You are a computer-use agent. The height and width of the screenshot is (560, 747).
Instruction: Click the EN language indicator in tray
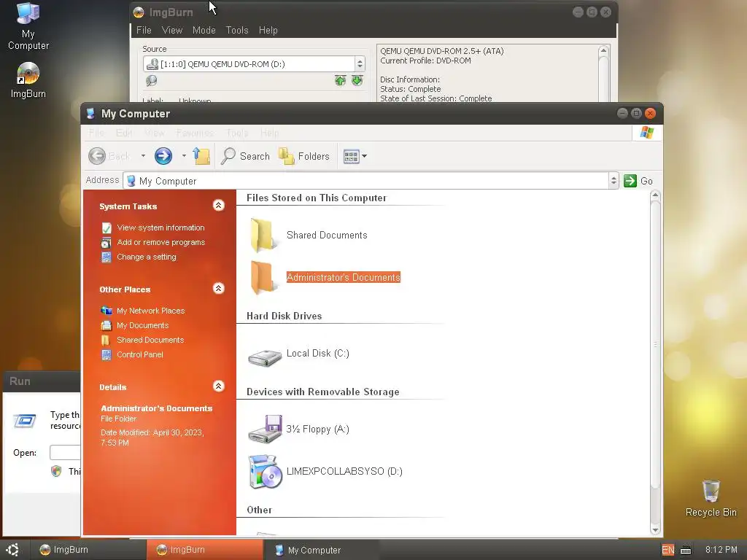tap(668, 550)
